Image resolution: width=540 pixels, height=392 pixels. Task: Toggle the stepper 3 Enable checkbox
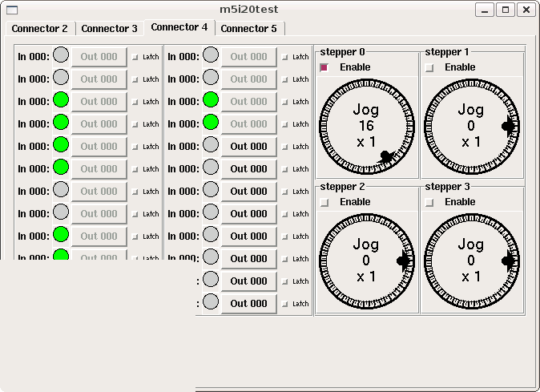(429, 202)
